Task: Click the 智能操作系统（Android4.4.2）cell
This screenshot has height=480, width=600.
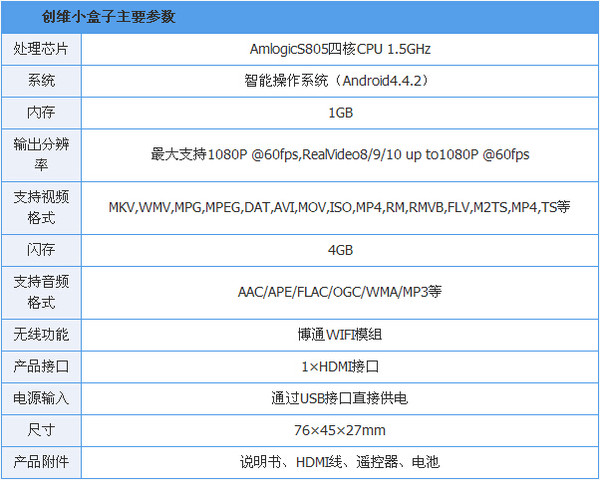Action: tap(340, 81)
